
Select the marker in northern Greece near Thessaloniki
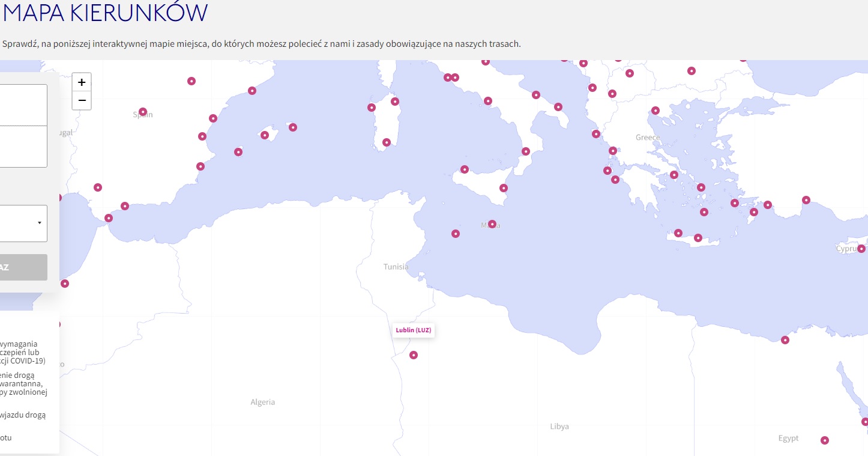click(656, 111)
